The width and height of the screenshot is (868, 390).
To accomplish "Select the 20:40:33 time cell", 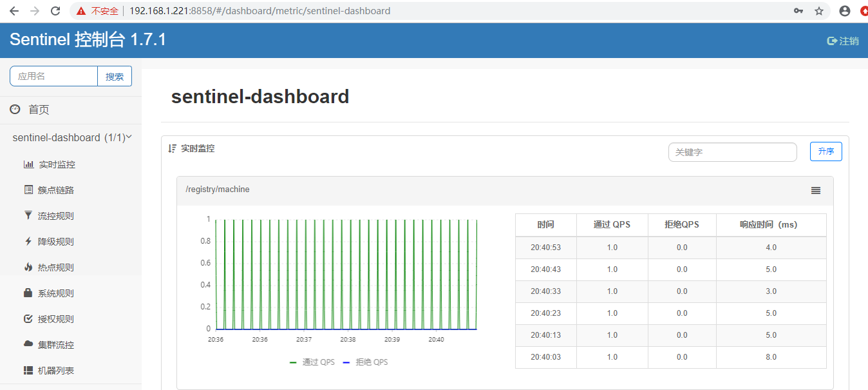I will tap(546, 291).
